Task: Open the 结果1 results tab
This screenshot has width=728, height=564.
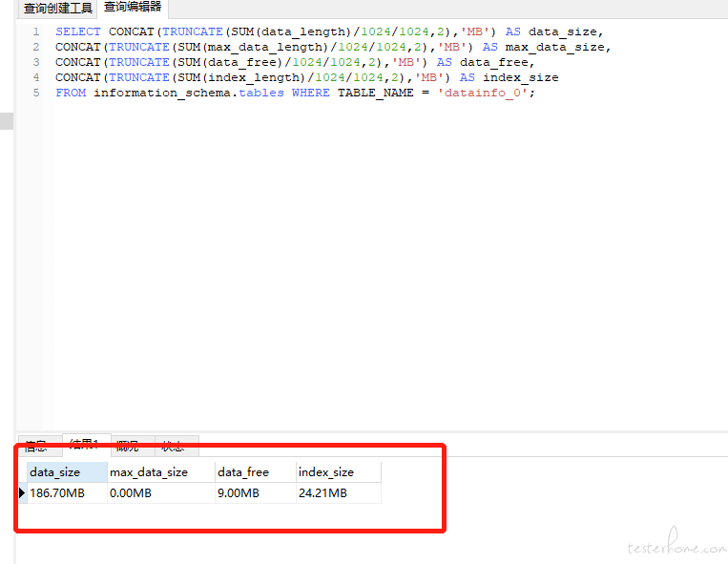Action: tap(87, 445)
